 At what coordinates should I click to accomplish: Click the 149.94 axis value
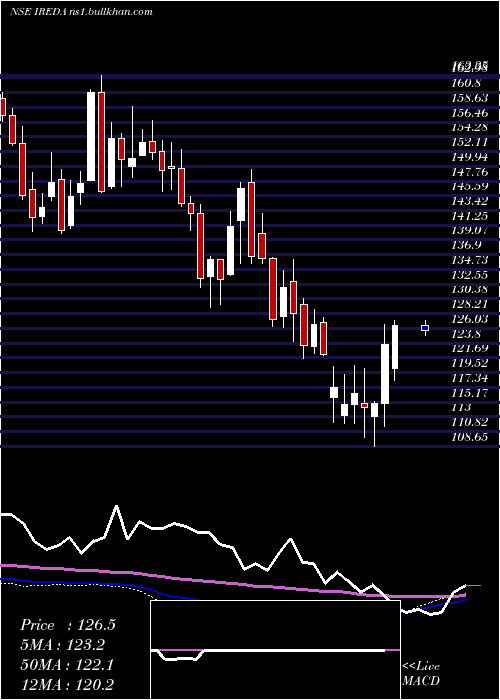469,157
